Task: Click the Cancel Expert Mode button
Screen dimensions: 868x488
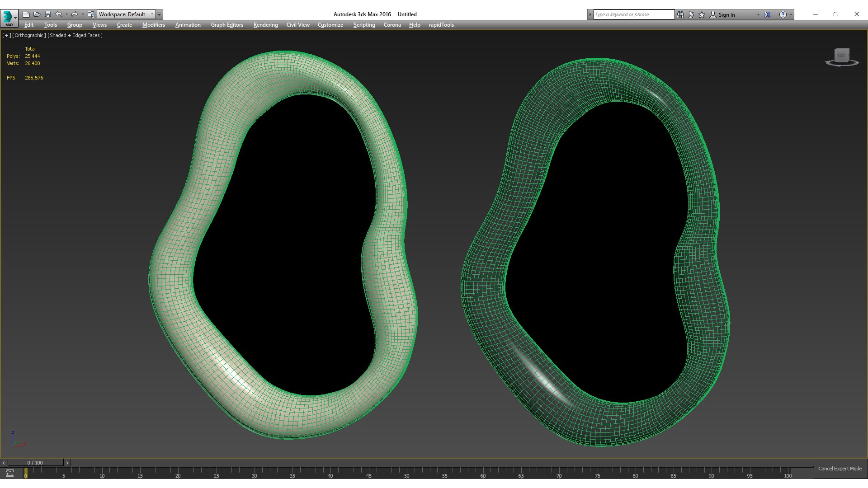Action: point(840,469)
